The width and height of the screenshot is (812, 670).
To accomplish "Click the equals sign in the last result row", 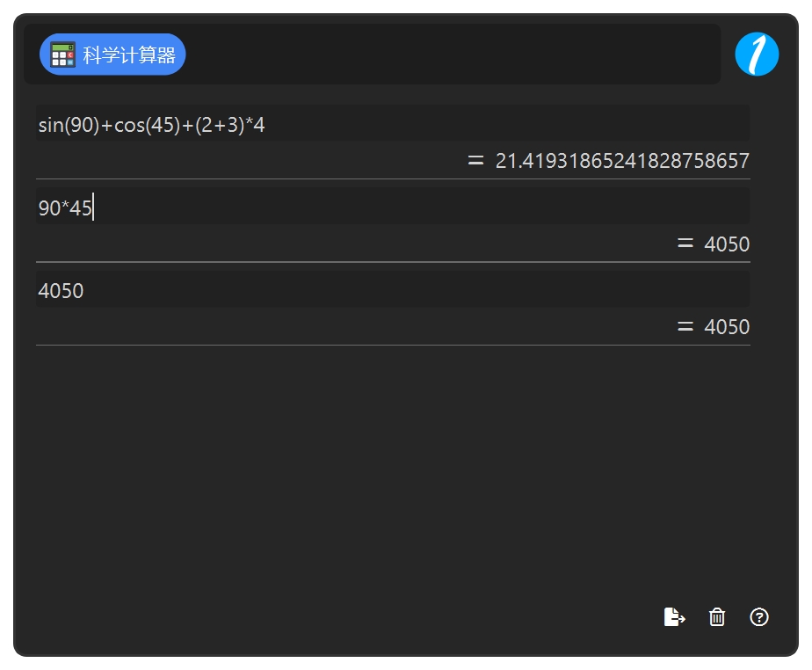I will click(x=685, y=327).
